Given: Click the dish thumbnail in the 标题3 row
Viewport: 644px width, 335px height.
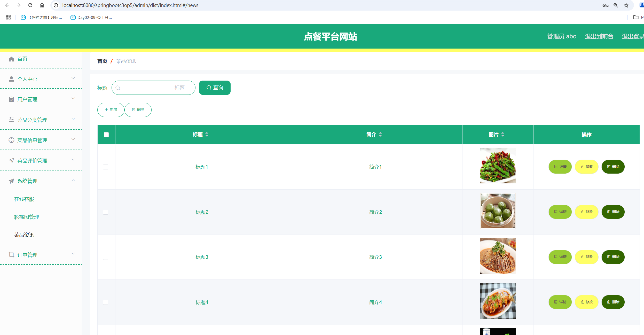Looking at the screenshot, I should [x=497, y=256].
